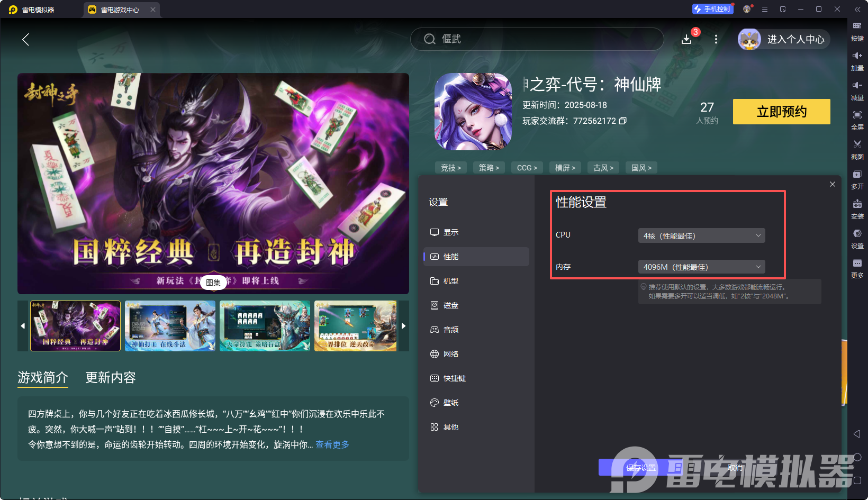
Task: Click the 保存设置 save button
Action: click(x=641, y=467)
